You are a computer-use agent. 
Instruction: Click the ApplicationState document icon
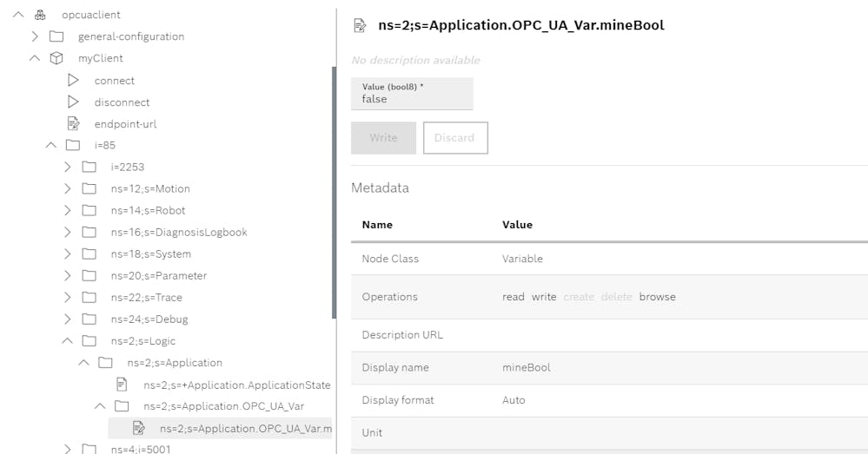pyautogui.click(x=122, y=385)
